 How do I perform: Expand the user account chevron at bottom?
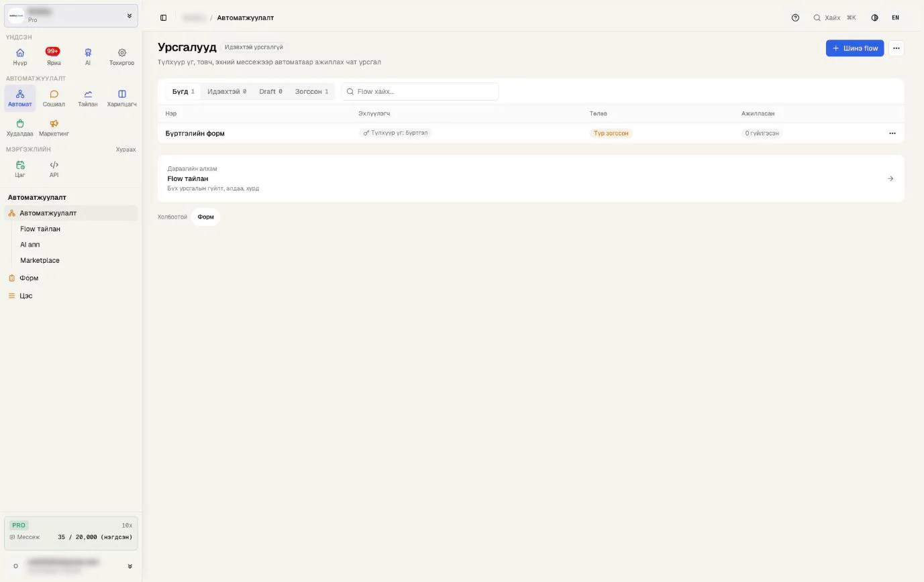(130, 566)
